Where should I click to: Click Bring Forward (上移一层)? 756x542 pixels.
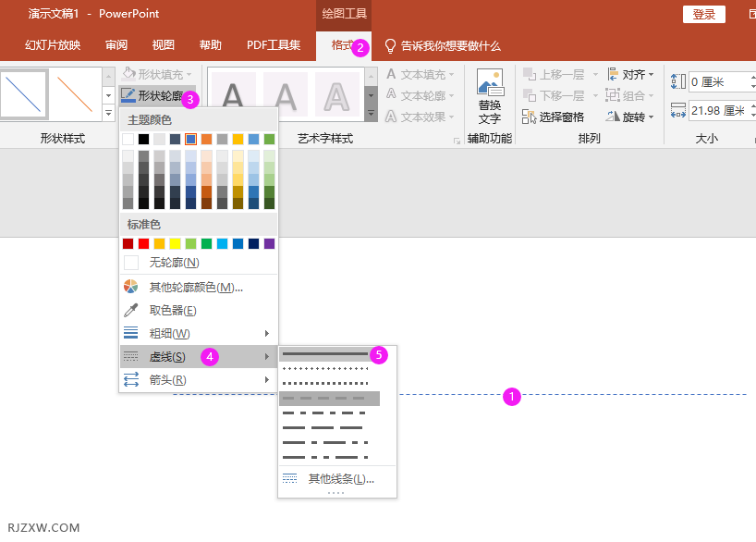(x=555, y=74)
